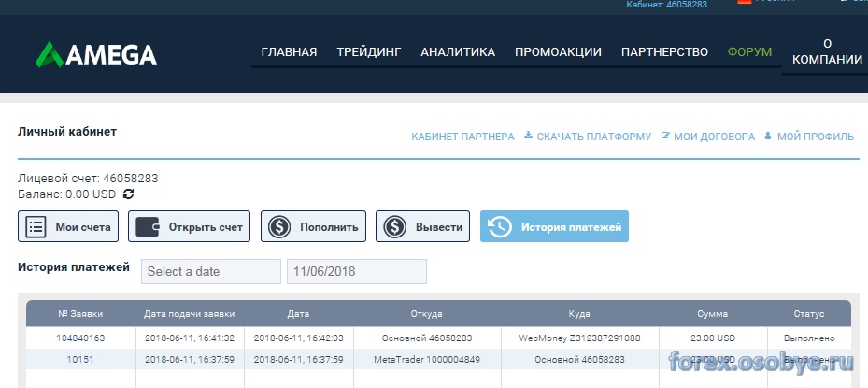Follow КАБИНЕТ ПАРТНЕРА link
This screenshot has height=388, width=868.
462,137
